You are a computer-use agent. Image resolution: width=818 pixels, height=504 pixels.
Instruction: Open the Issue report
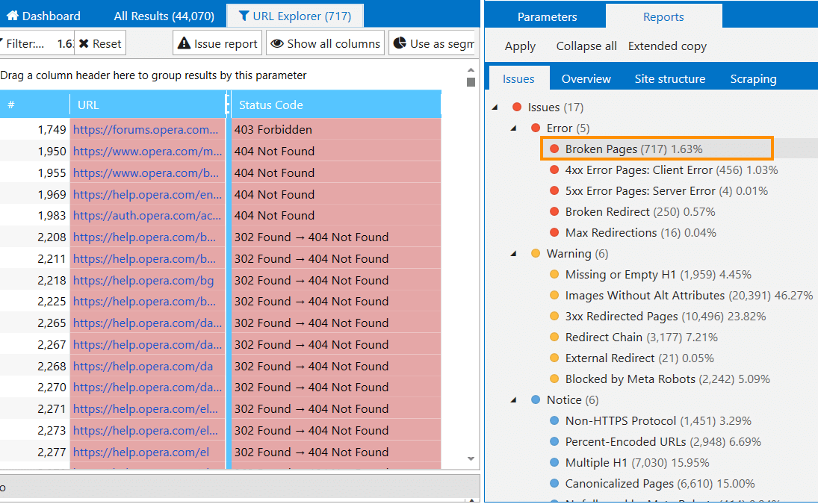point(218,43)
